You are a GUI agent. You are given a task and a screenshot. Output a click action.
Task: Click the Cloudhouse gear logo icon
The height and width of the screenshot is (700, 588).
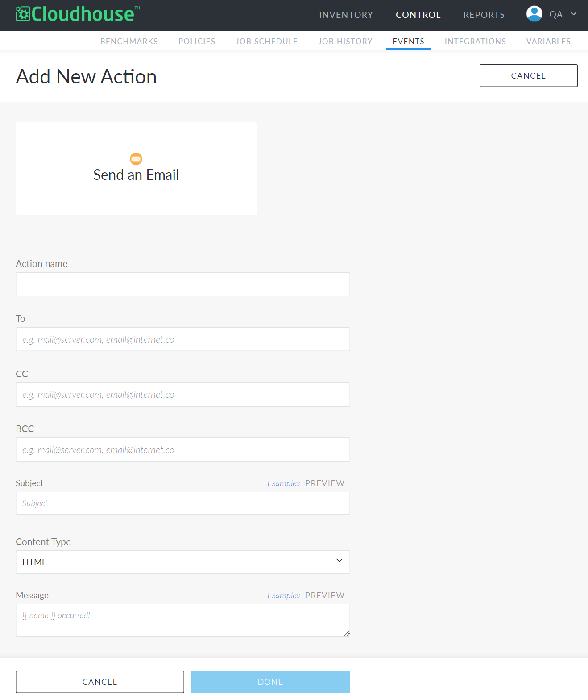coord(23,14)
